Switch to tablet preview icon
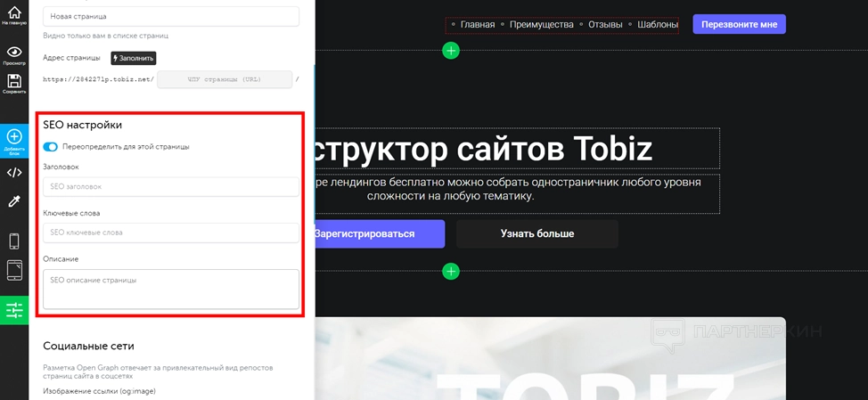This screenshot has height=400, width=868. 14,270
